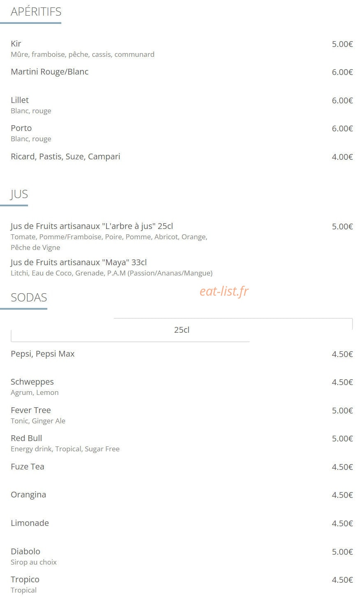The image size is (364, 607).
Task: Click the JUS section heading
Action: coord(19,194)
